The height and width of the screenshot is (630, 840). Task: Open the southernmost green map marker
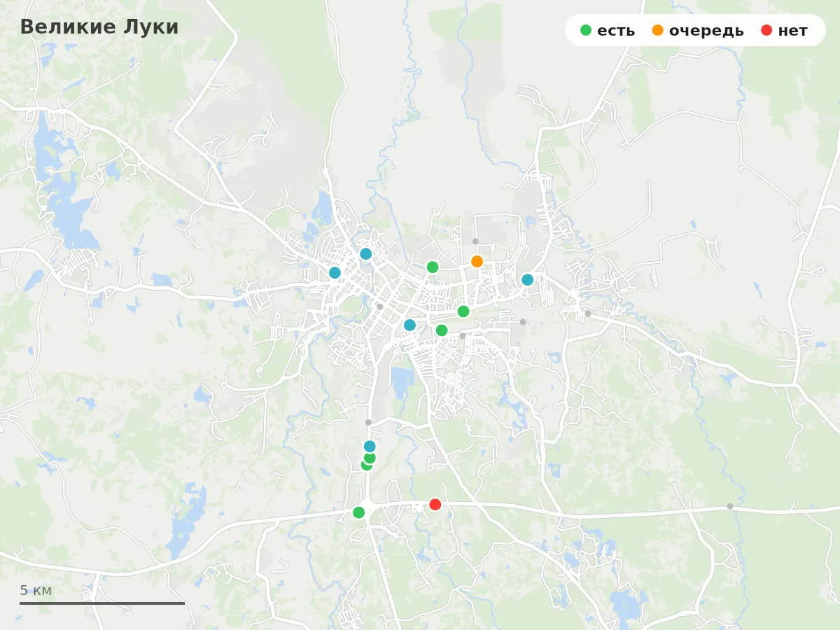pos(358,512)
